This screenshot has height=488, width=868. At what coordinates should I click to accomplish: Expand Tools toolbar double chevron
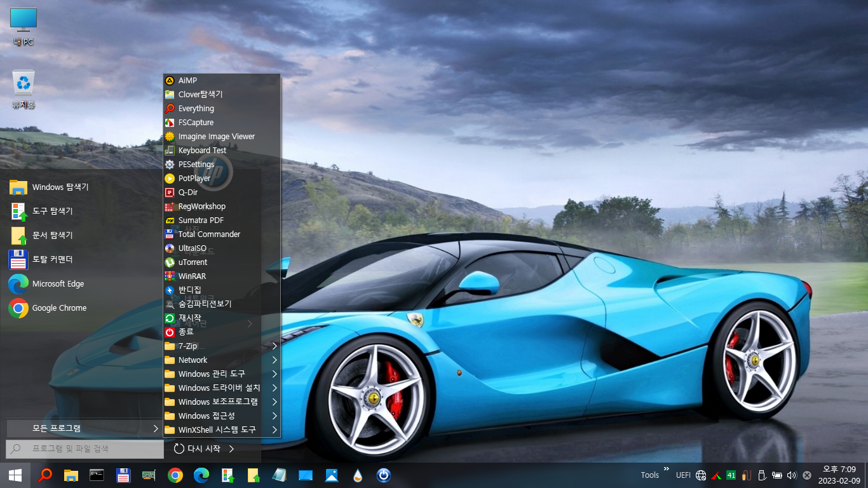[x=666, y=469]
